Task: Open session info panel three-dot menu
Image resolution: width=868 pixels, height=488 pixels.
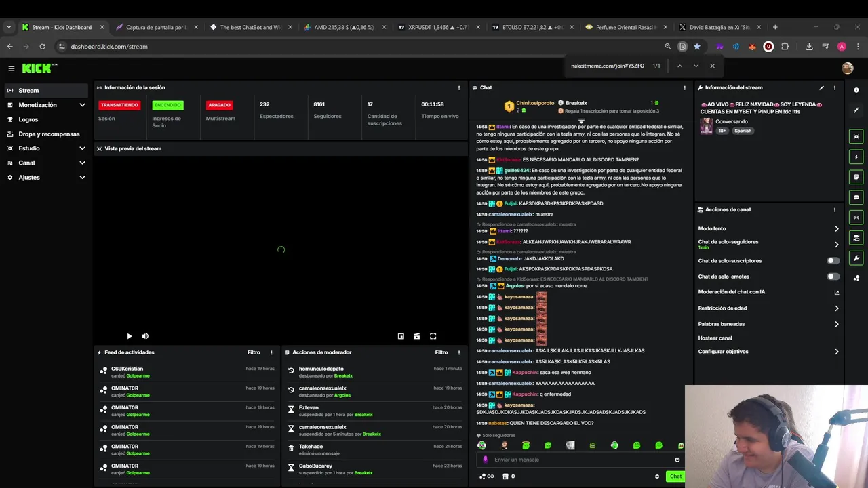Action: pyautogui.click(x=459, y=87)
